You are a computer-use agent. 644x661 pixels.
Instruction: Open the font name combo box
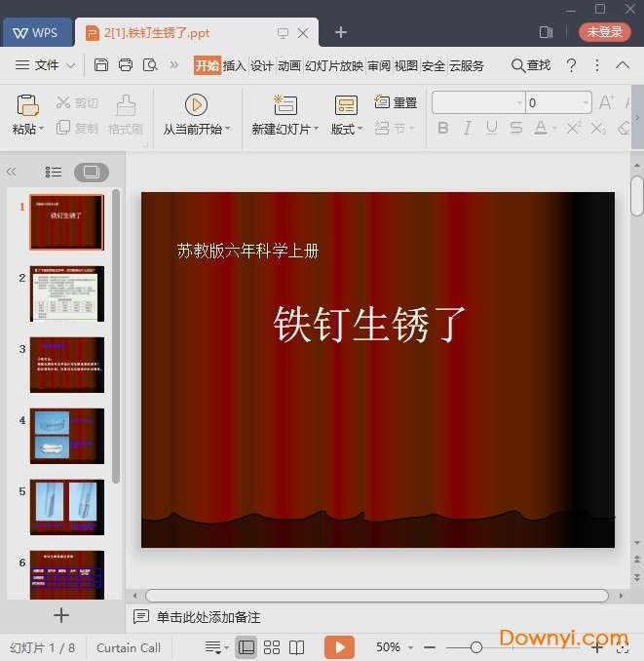[478, 102]
